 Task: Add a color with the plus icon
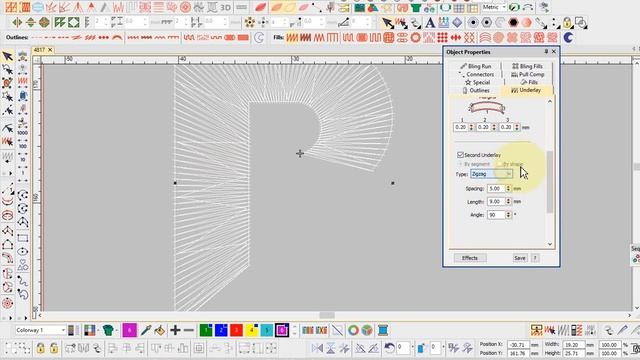tap(175, 330)
